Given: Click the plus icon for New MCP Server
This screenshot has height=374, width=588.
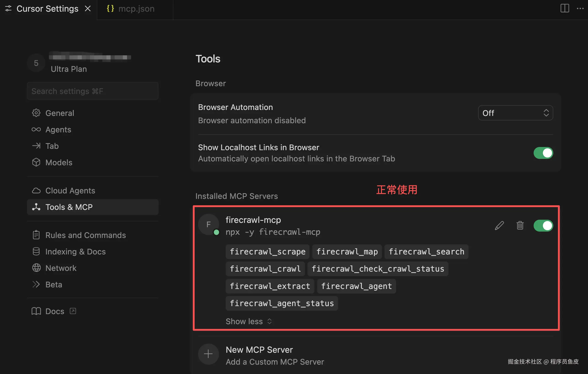Looking at the screenshot, I should [208, 354].
